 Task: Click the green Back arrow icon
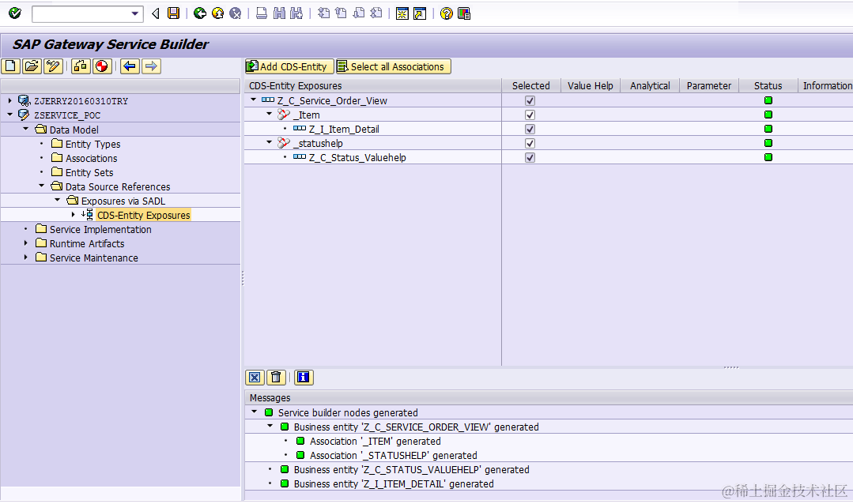click(x=200, y=13)
